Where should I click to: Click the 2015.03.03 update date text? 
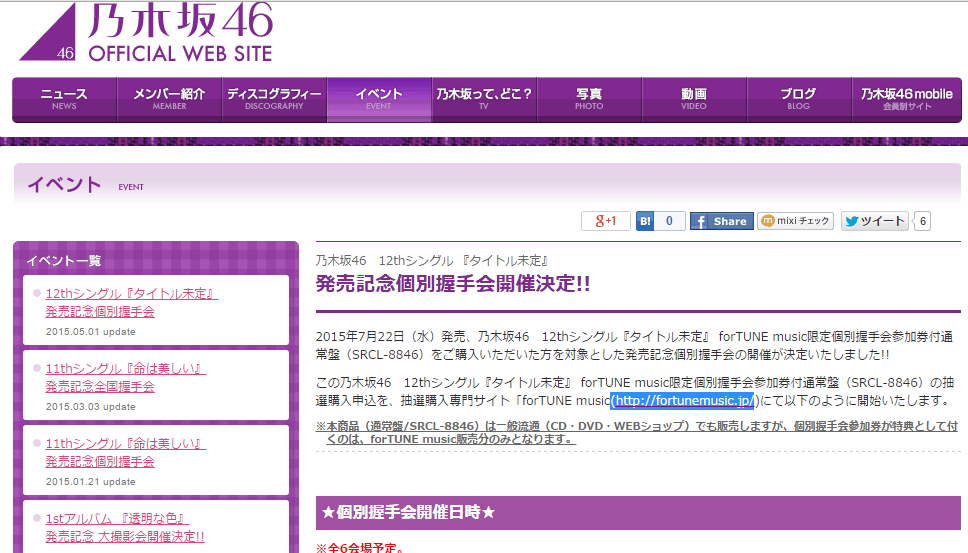(91, 407)
